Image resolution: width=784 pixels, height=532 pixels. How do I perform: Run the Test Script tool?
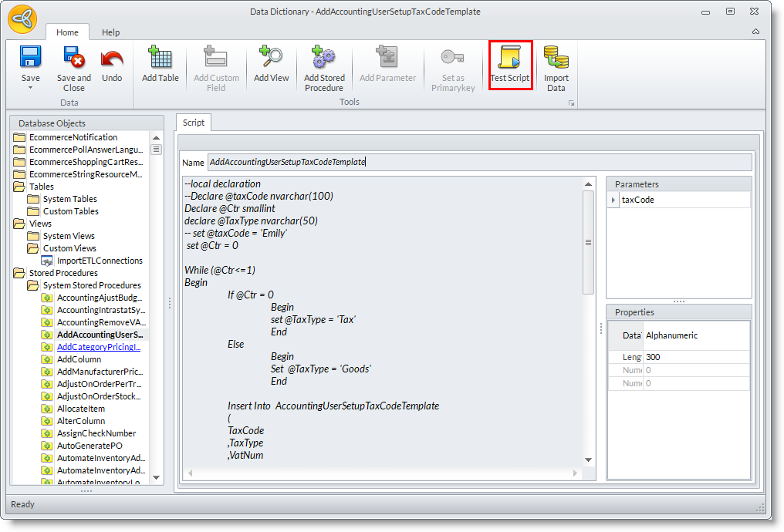(510, 66)
